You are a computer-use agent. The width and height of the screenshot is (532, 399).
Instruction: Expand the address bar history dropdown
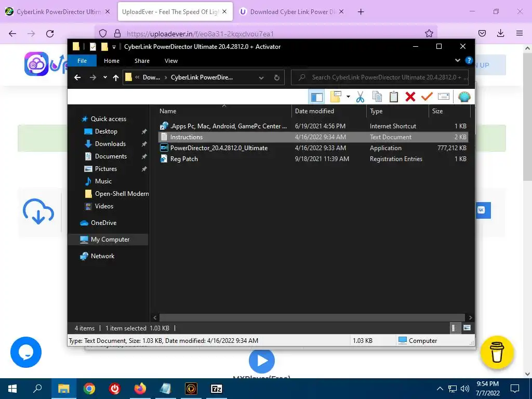point(261,78)
